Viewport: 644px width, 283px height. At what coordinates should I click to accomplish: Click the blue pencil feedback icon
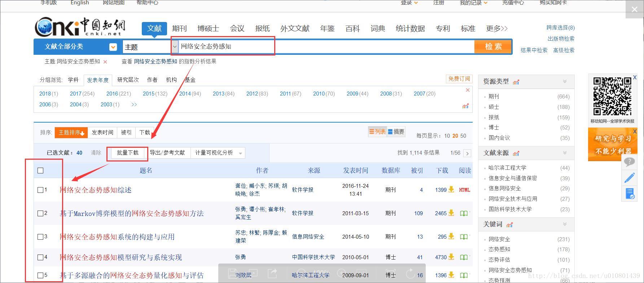(x=630, y=177)
